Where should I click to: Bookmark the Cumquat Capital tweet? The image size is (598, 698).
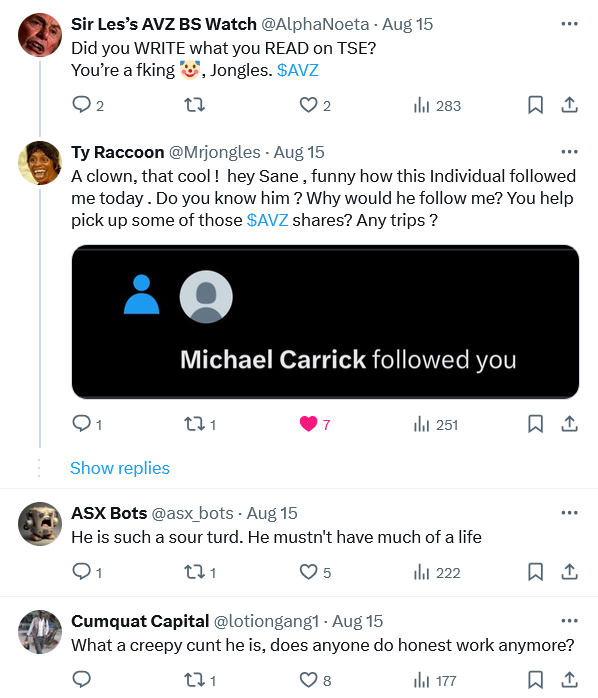click(535, 680)
